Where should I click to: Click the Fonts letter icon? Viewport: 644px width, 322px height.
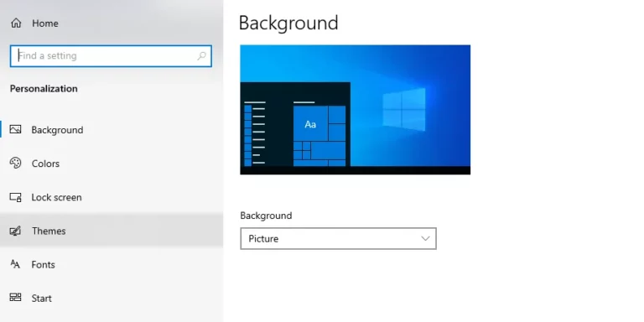click(x=15, y=264)
